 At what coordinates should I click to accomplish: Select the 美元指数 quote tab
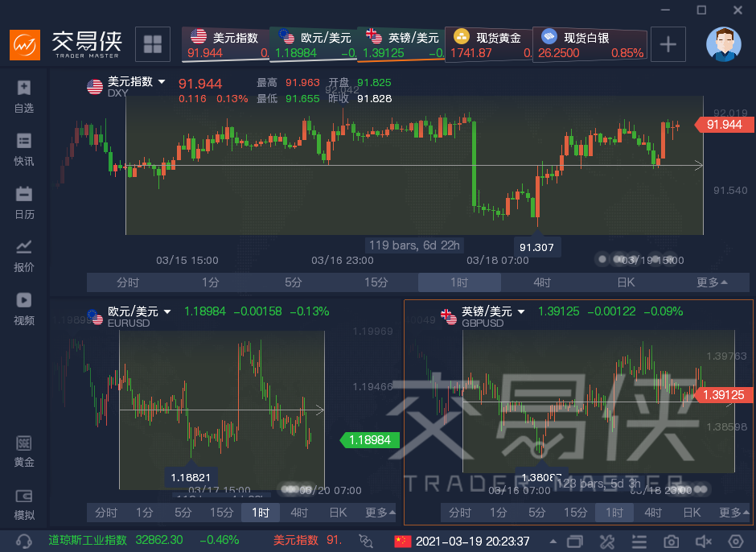click(226, 44)
